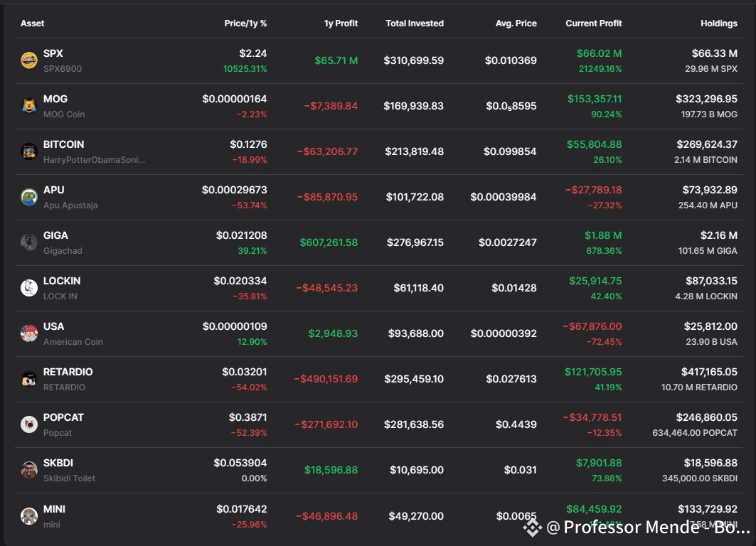Screen dimensions: 756x546
Task: Select the Popcat coin icon
Action: click(28, 424)
